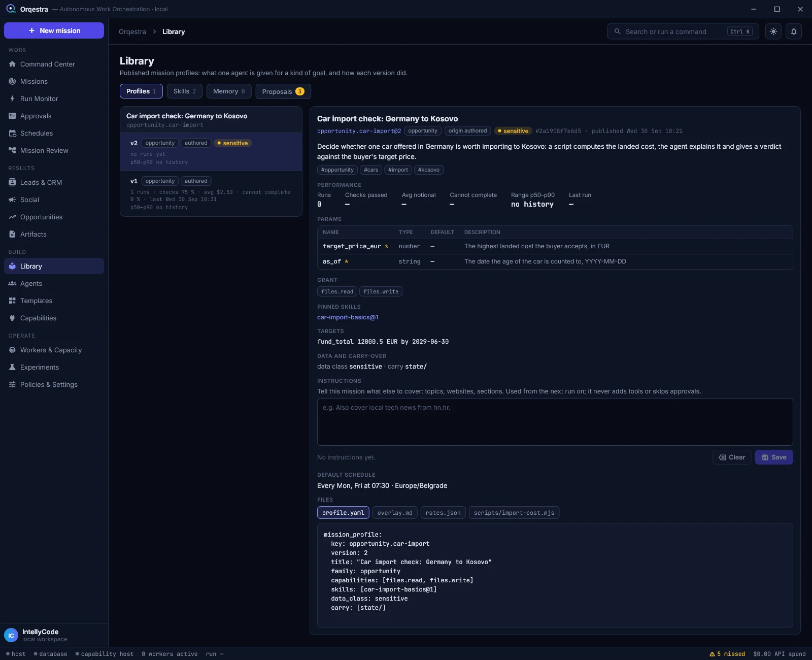Clear the instructions text
This screenshot has height=660, width=812.
click(x=732, y=457)
